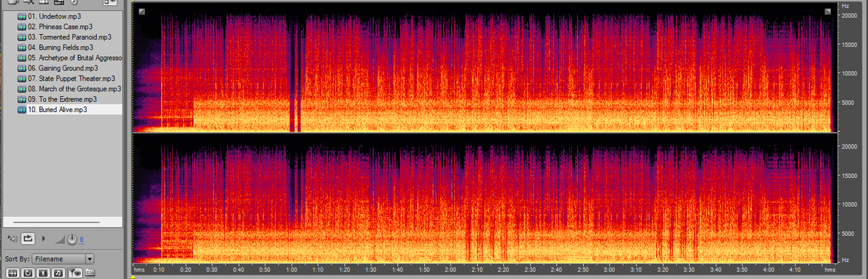Select 08. March of the Grotesque.mp3
868x279 pixels.
(75, 89)
